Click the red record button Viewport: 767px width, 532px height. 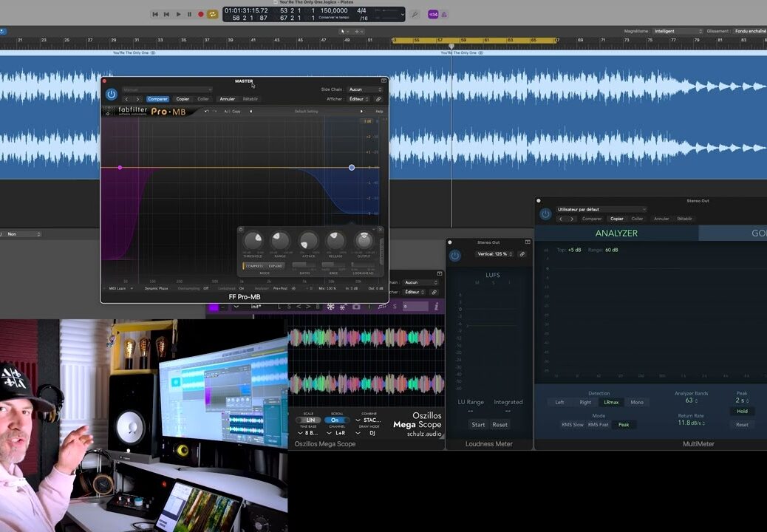pos(200,14)
